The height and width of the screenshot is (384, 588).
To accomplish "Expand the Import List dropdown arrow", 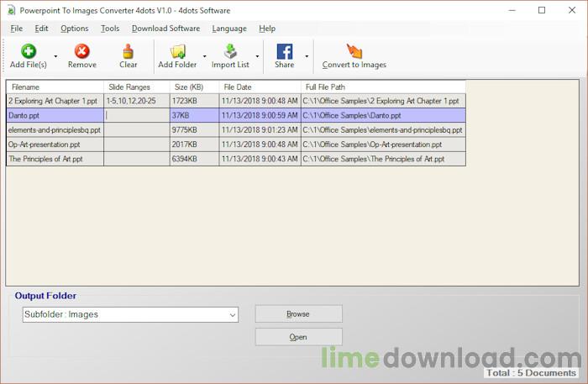I will click(x=257, y=56).
